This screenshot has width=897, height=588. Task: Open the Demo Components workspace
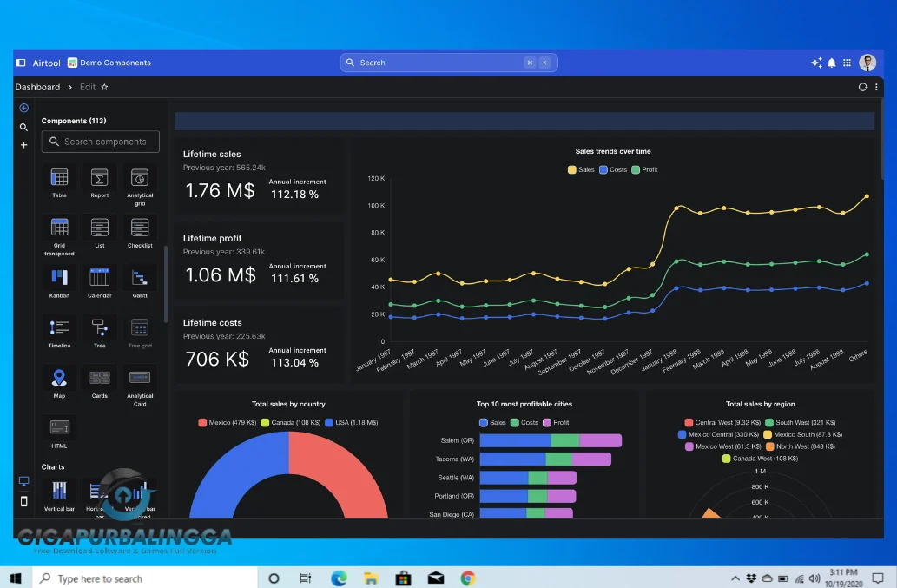pos(109,63)
